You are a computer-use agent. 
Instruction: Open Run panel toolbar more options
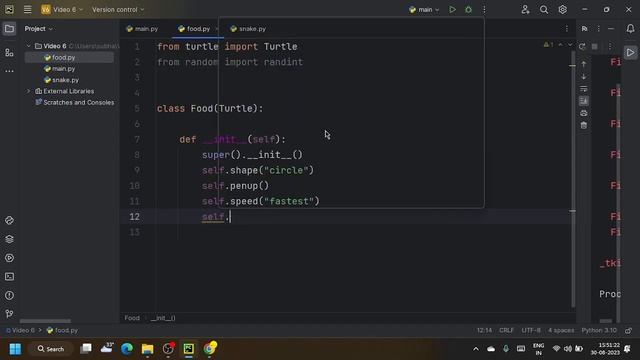pyautogui.click(x=610, y=47)
